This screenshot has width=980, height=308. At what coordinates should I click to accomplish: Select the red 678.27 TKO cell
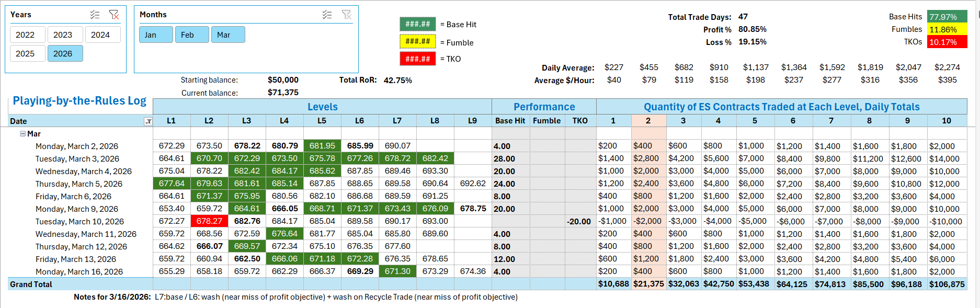(x=209, y=221)
